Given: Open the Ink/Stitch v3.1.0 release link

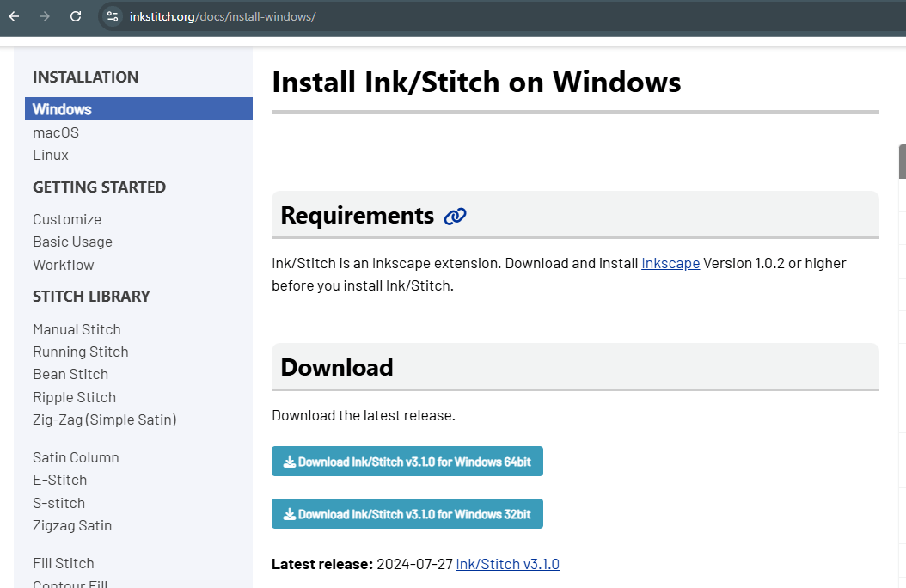Looking at the screenshot, I should tap(507, 564).
